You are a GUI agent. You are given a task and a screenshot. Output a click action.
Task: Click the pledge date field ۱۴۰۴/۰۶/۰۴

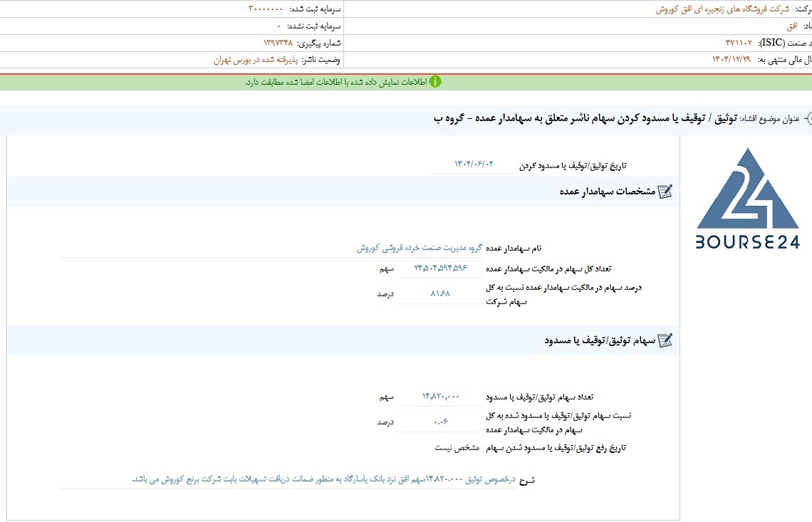(474, 165)
